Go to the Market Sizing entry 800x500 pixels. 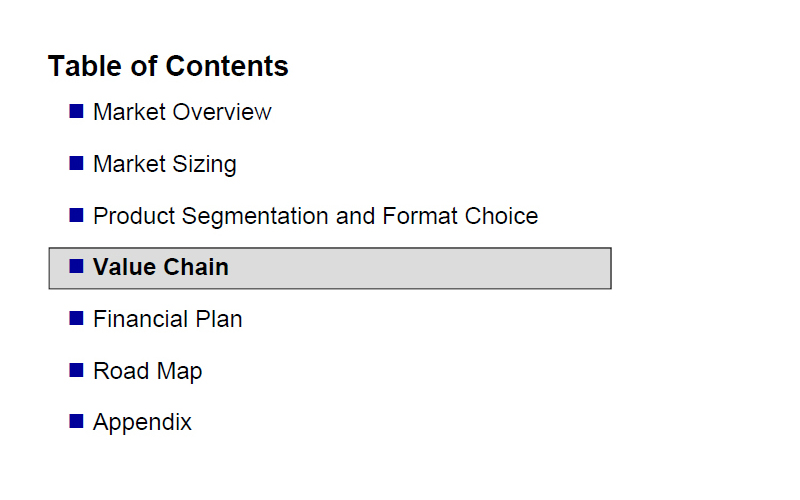click(x=165, y=164)
